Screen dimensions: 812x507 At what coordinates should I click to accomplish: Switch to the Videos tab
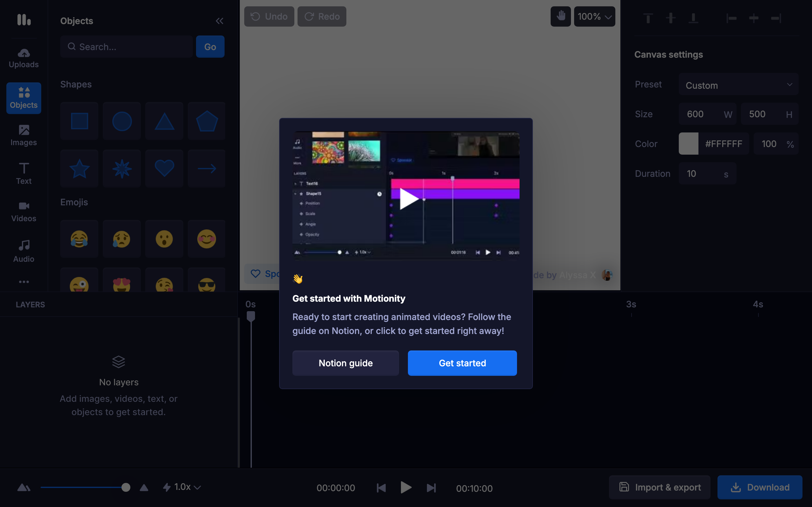pyautogui.click(x=23, y=211)
